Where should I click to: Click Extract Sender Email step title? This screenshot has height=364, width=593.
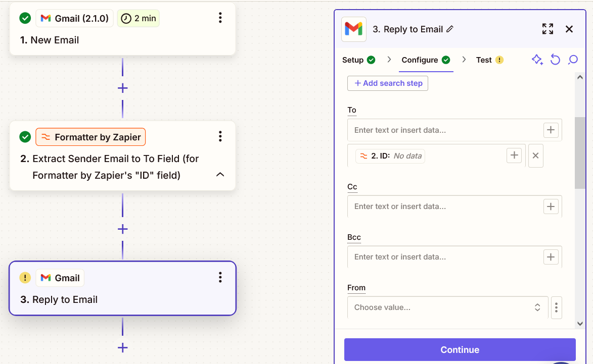(110, 167)
